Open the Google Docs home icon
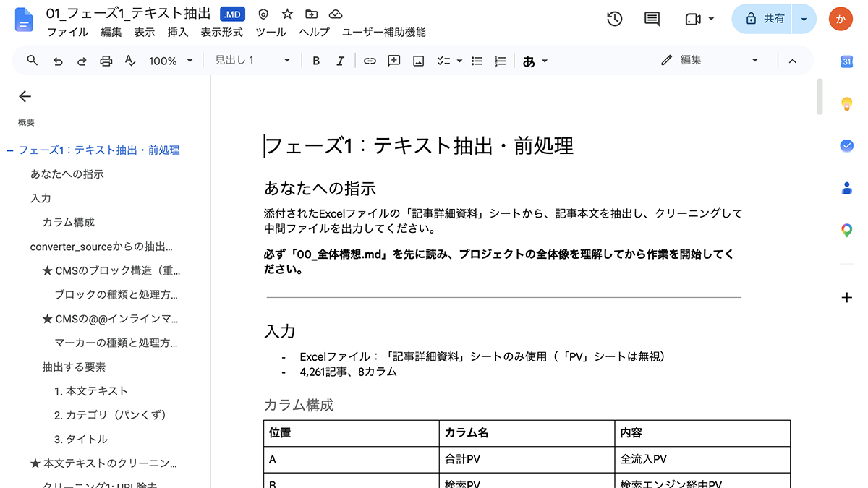 [24, 20]
